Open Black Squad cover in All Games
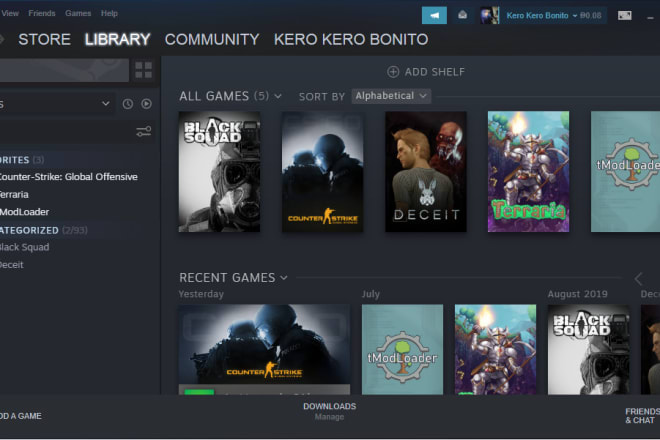 click(x=219, y=172)
